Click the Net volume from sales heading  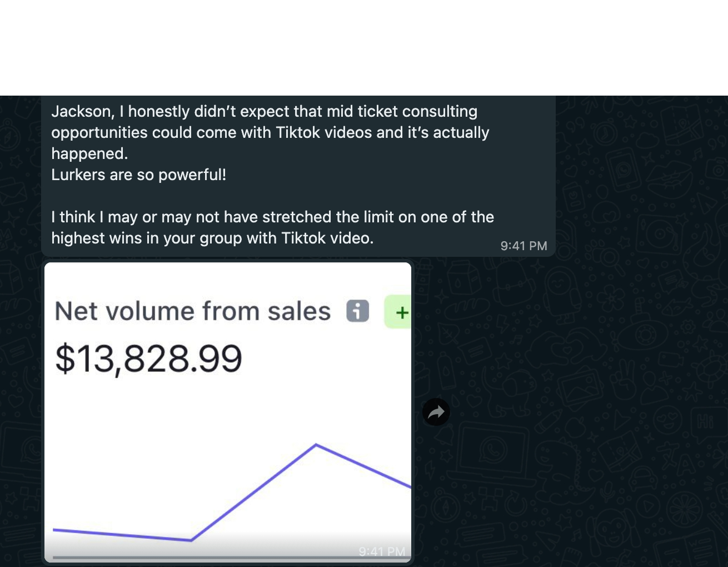(x=192, y=311)
